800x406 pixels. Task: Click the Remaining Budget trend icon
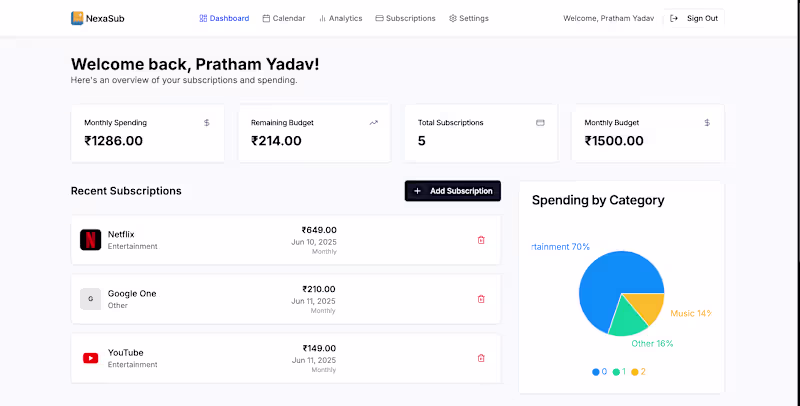tap(374, 123)
